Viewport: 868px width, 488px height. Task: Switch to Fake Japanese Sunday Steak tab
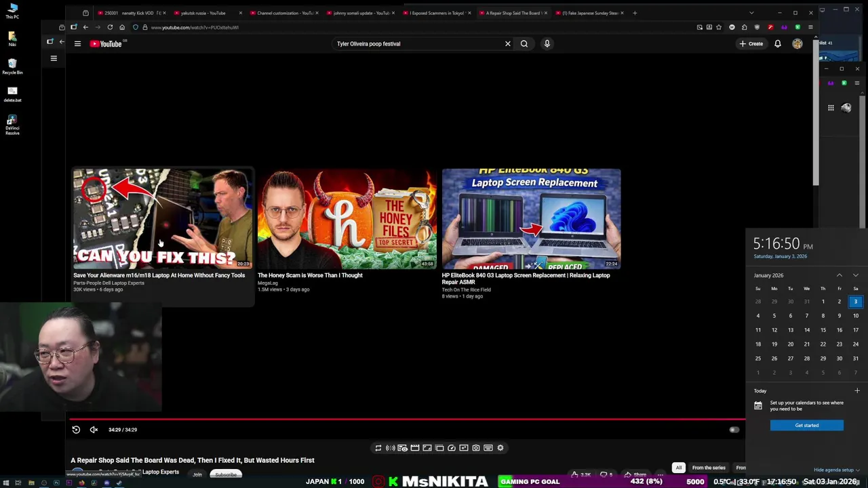pyautogui.click(x=590, y=13)
